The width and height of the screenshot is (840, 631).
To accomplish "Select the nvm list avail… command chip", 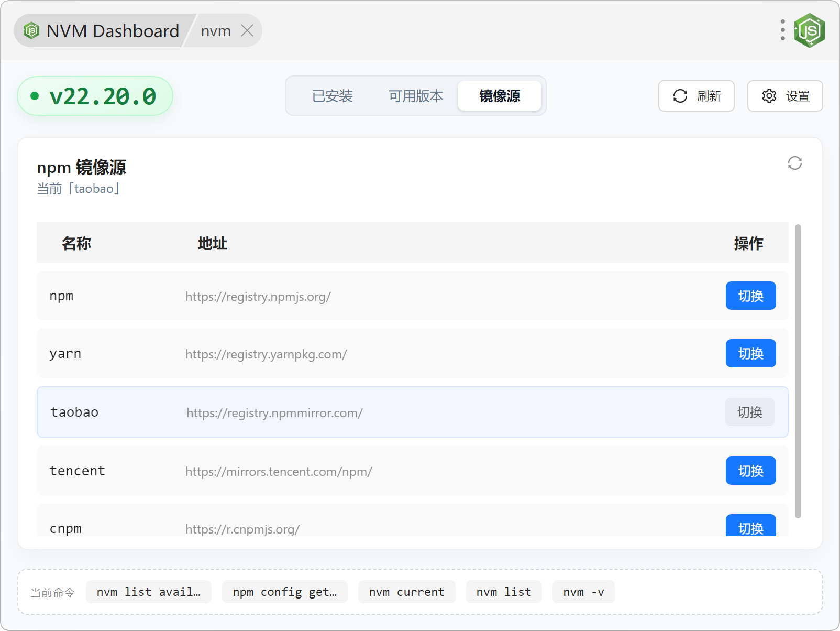I will point(148,592).
